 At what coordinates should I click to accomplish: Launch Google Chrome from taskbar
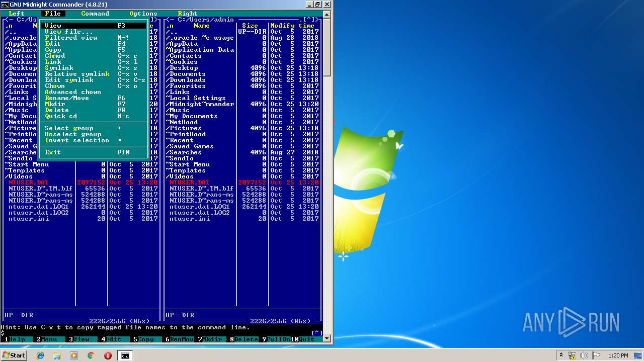coord(91,355)
